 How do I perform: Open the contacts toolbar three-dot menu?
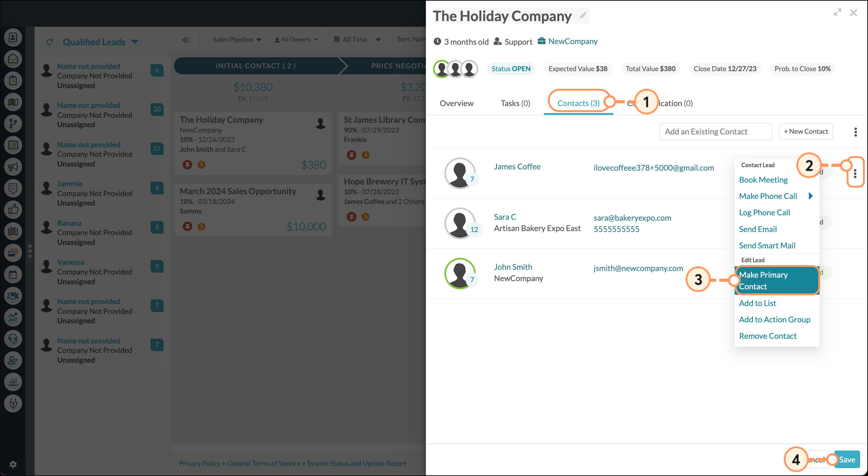855,132
